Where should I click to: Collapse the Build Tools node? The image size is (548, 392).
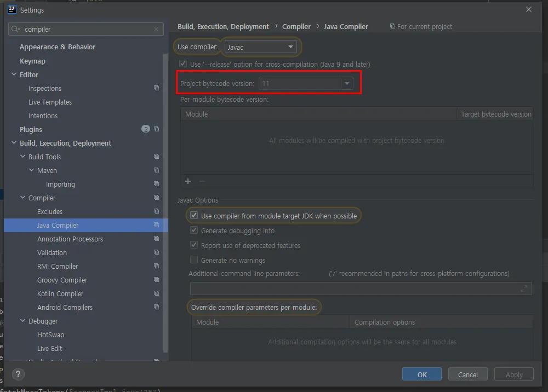click(x=22, y=157)
